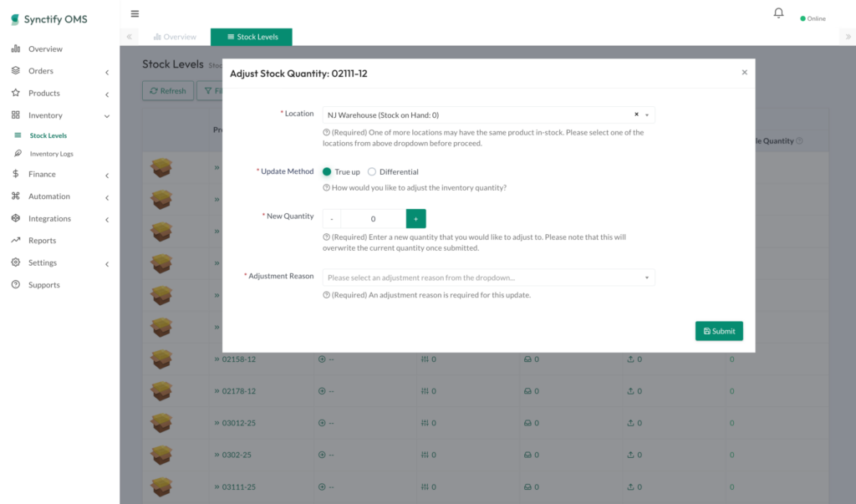Image resolution: width=856 pixels, height=504 pixels.
Task: Open product 02158-12 link
Action: coord(238,359)
